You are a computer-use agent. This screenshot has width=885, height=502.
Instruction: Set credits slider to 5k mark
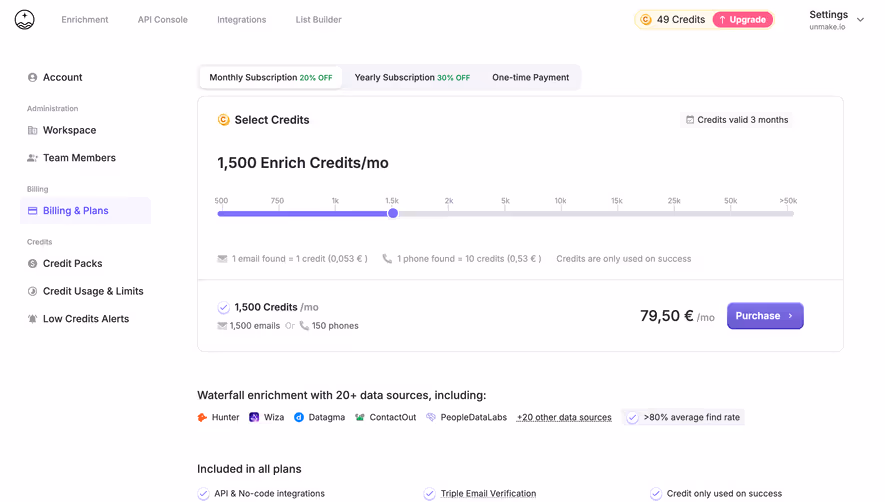point(505,213)
